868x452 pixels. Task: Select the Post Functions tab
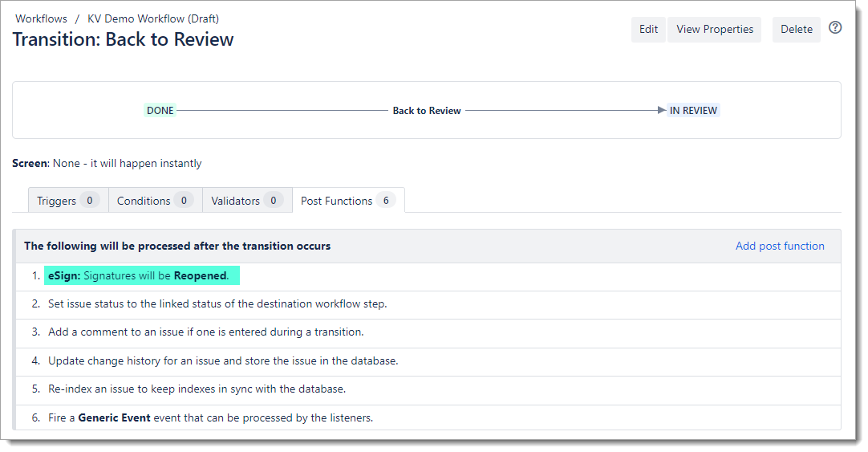pyautogui.click(x=347, y=201)
